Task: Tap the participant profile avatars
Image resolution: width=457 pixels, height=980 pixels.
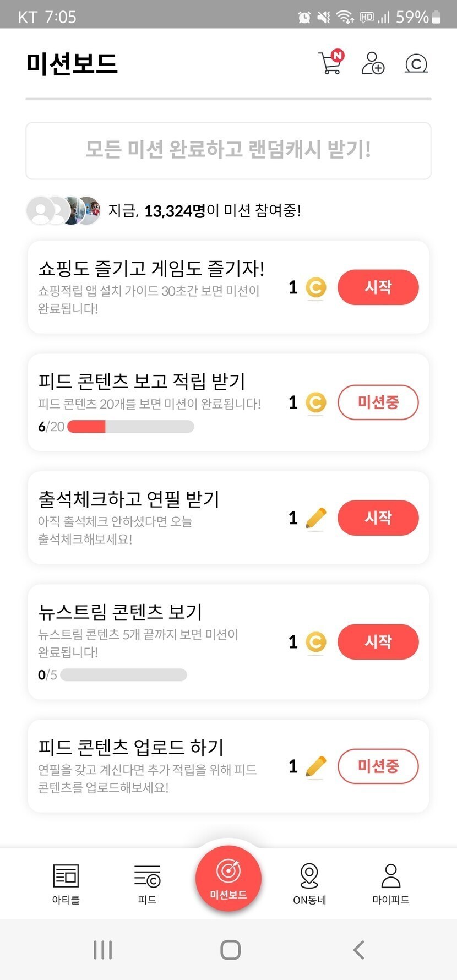Action: pos(64,210)
